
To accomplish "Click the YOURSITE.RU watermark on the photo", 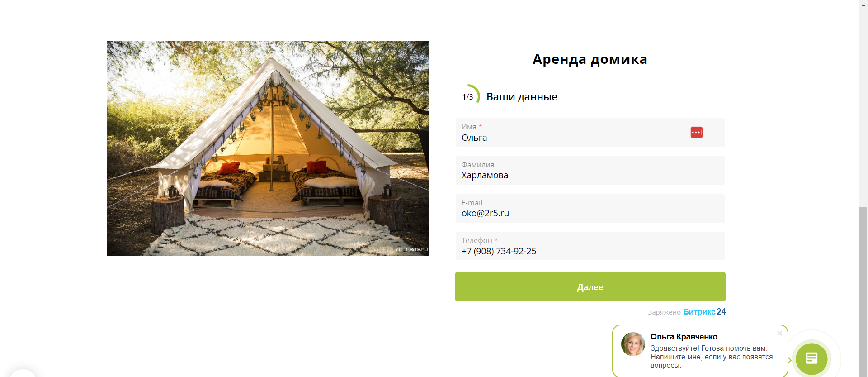I will [411, 249].
